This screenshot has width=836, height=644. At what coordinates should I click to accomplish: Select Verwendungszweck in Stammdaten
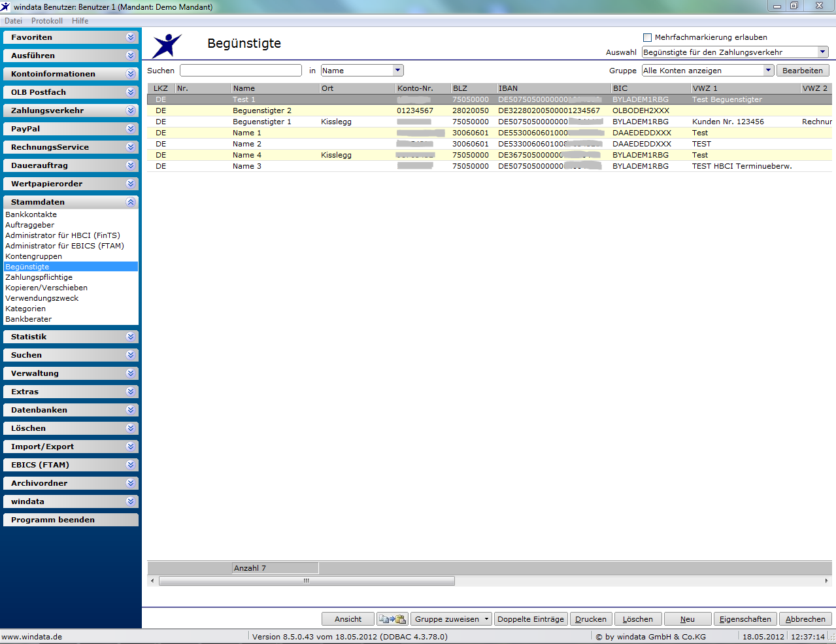tap(42, 298)
